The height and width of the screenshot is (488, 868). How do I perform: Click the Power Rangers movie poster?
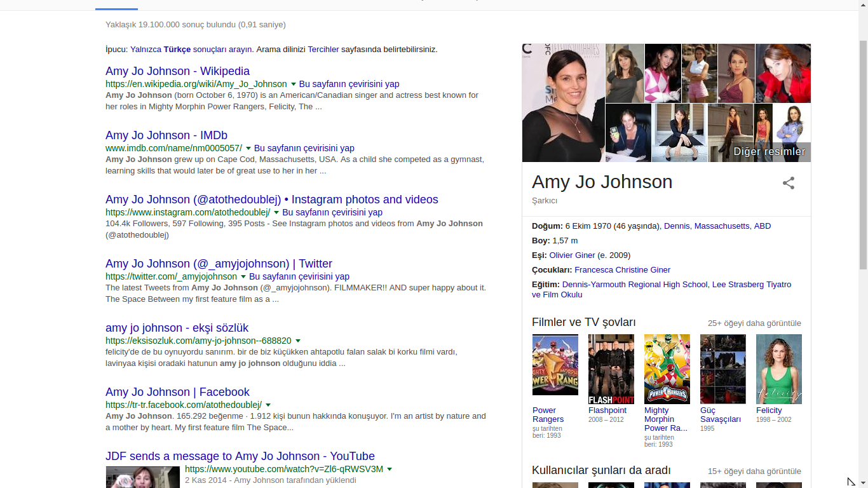(555, 365)
